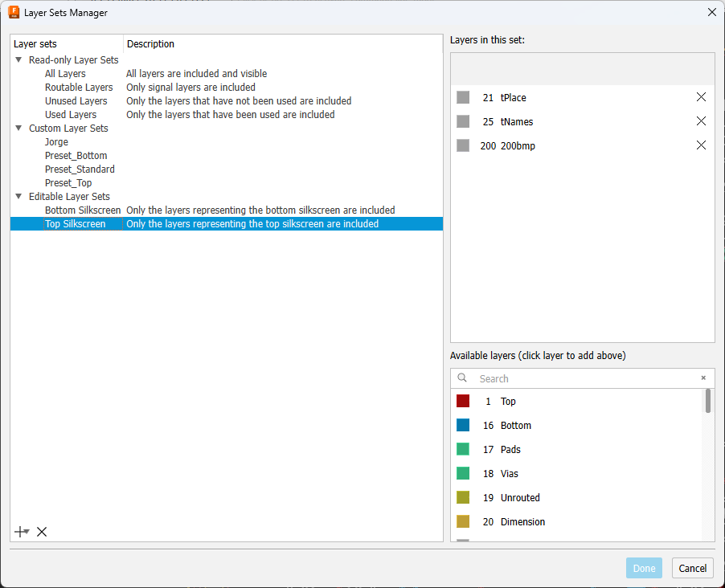Toggle the gray swatch beside tNames
This screenshot has height=588, width=725.
[462, 120]
